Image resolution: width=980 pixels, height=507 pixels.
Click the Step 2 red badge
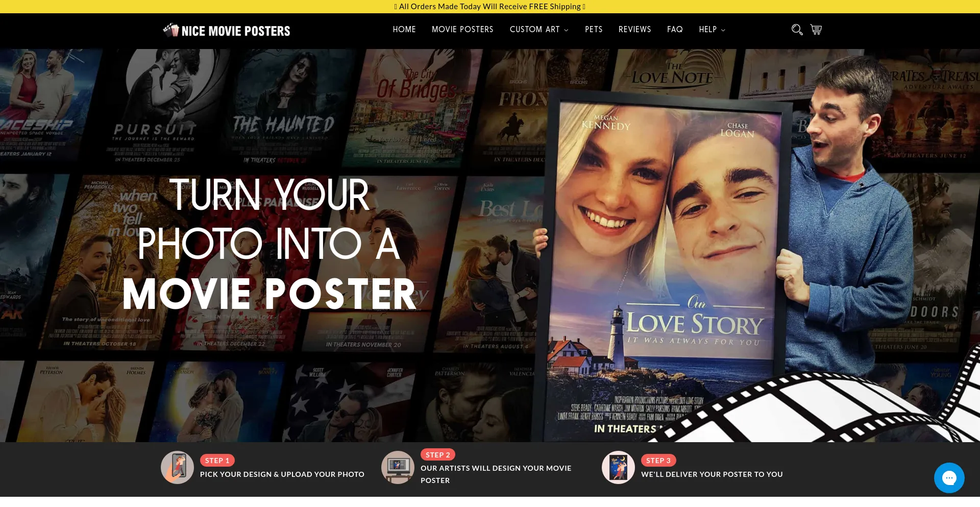(x=438, y=454)
